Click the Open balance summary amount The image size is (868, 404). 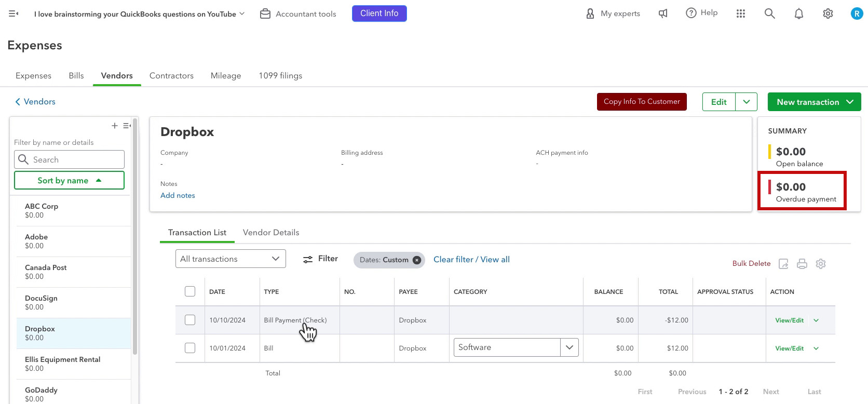point(791,152)
